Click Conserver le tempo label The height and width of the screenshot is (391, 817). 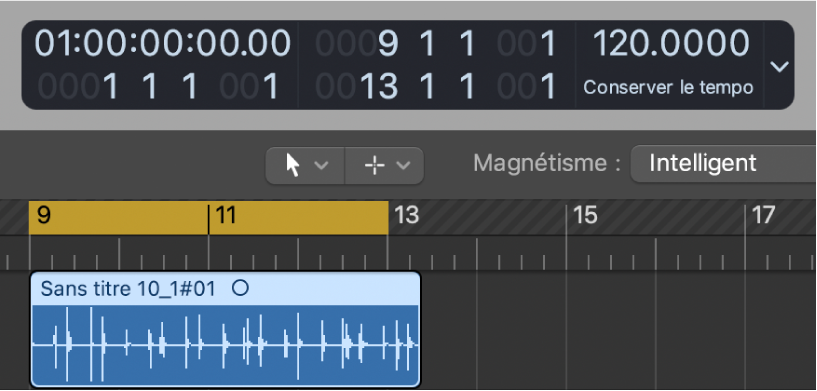coord(669,87)
